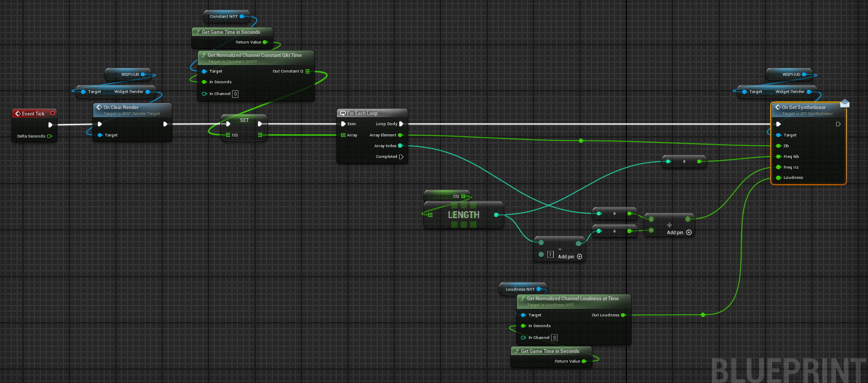Click the Db input pin

pos(778,146)
